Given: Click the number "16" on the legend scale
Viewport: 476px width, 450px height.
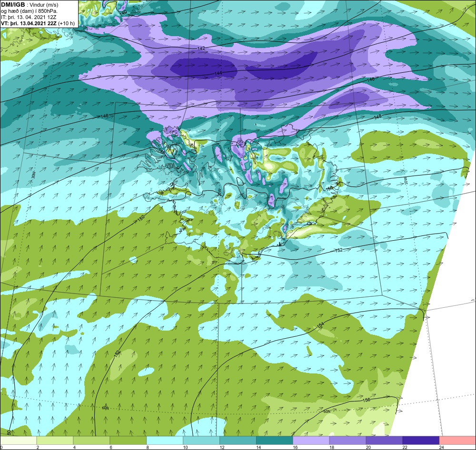Looking at the screenshot, I should (x=295, y=447).
